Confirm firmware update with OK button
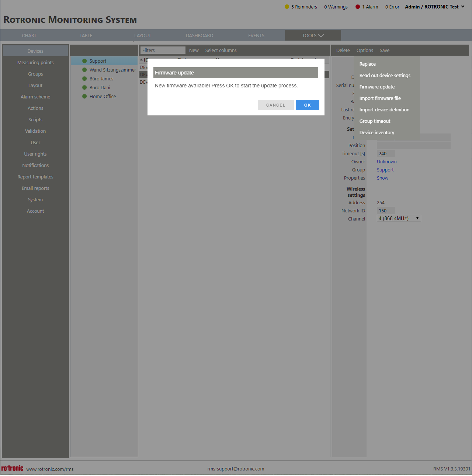The height and width of the screenshot is (476, 472). (307, 105)
